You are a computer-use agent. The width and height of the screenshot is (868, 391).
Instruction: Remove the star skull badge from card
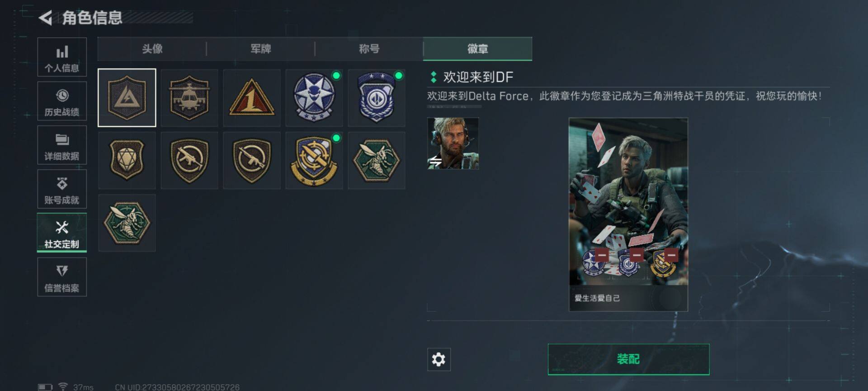click(602, 254)
